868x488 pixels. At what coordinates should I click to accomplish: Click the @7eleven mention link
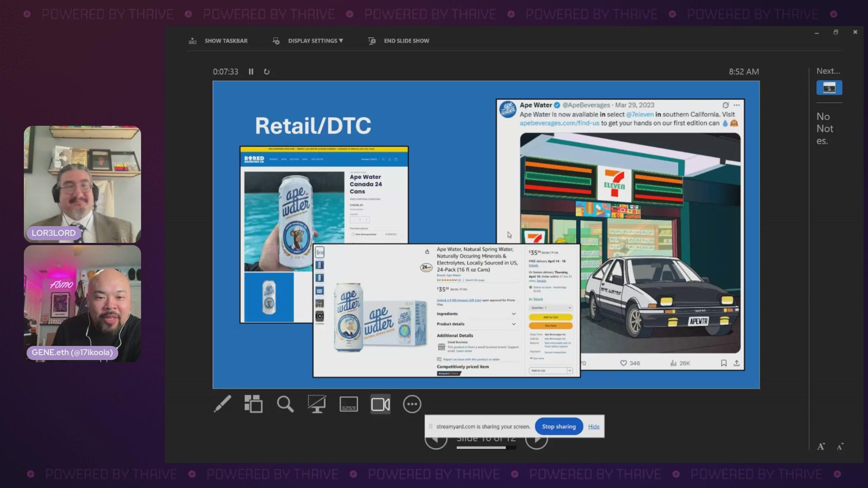(x=640, y=114)
